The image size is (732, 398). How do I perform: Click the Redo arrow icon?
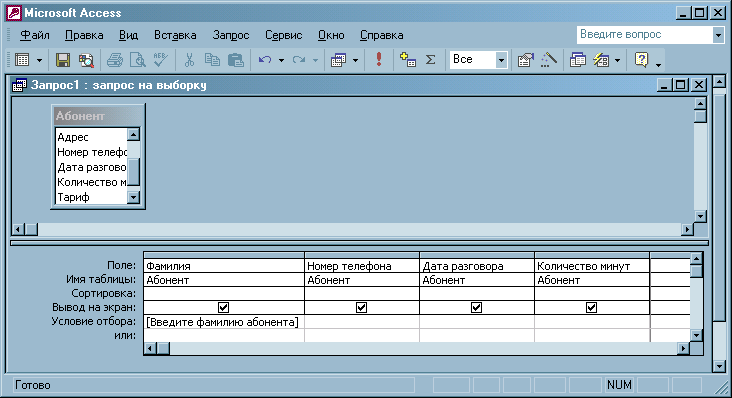pos(299,60)
